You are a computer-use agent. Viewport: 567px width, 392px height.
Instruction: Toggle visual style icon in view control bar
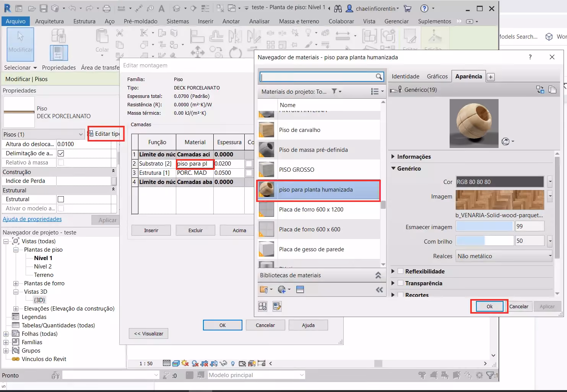coord(176,363)
